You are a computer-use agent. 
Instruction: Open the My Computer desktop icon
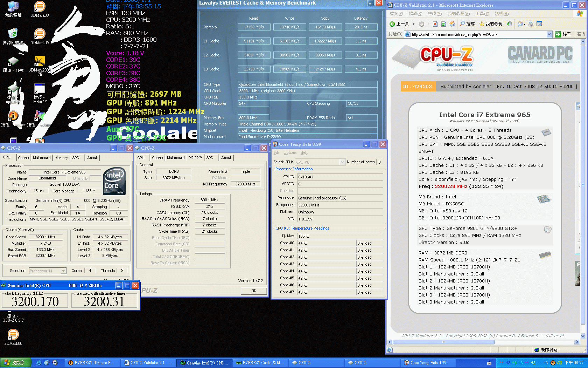[x=13, y=9]
